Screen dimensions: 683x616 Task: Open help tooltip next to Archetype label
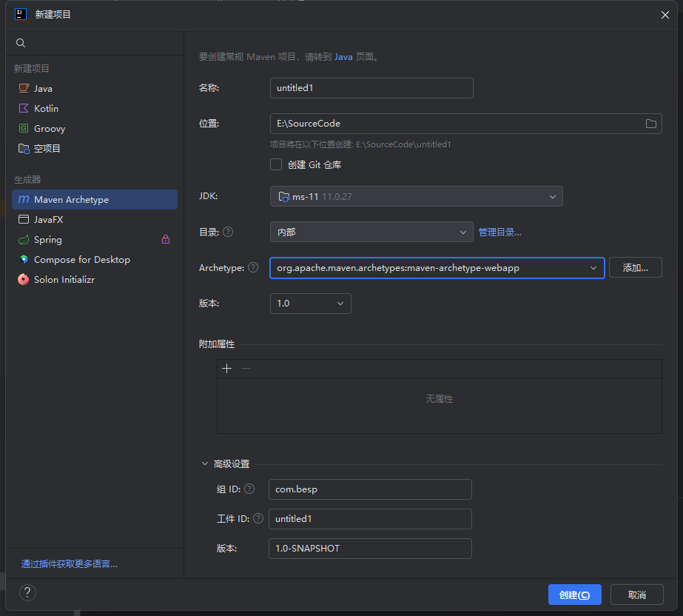pos(253,267)
